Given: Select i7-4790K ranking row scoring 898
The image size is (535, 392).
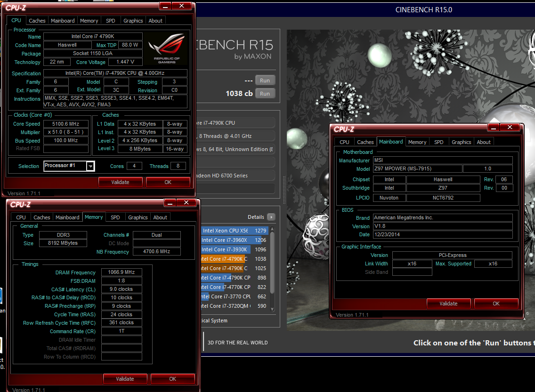Looking at the screenshot, I should pos(235,278).
